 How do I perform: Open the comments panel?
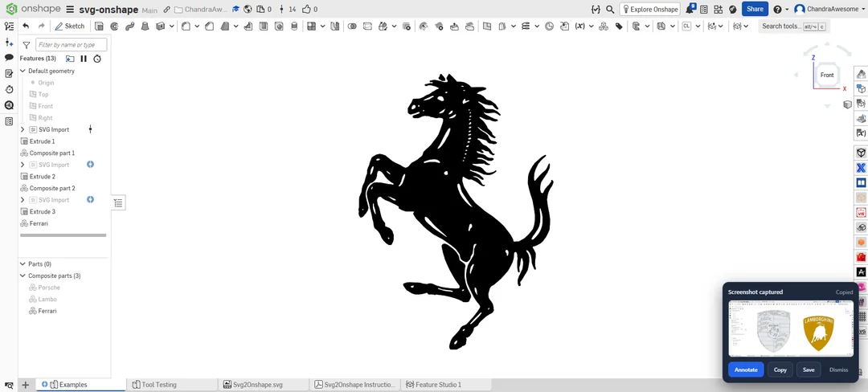(9, 58)
